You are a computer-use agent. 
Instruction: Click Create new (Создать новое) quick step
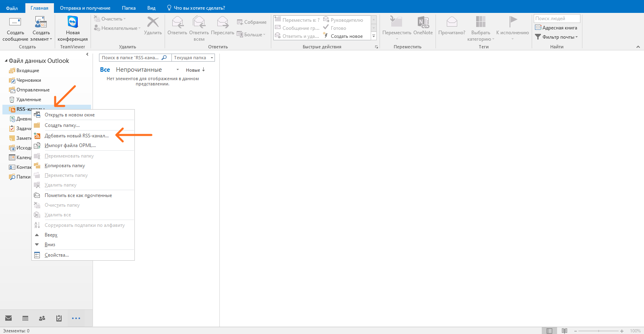pyautogui.click(x=343, y=36)
